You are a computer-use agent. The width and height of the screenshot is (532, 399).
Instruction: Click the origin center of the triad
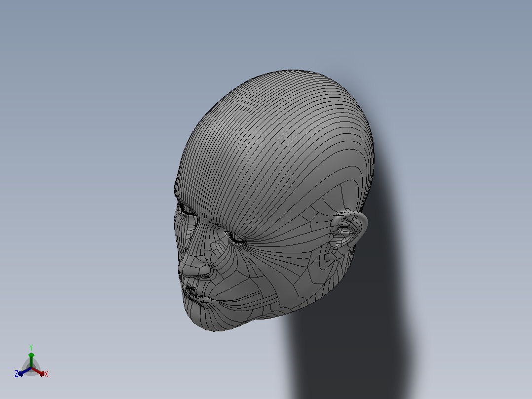tap(31, 368)
